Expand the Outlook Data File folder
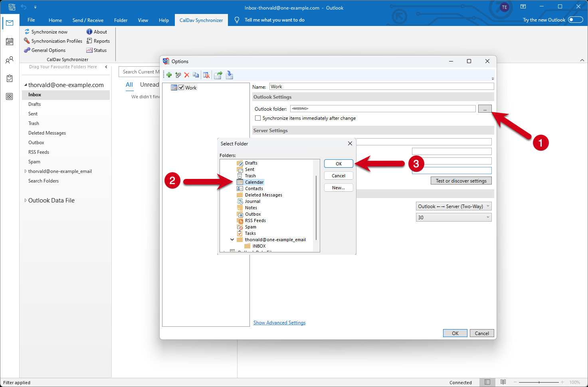588x387 pixels. [26, 200]
